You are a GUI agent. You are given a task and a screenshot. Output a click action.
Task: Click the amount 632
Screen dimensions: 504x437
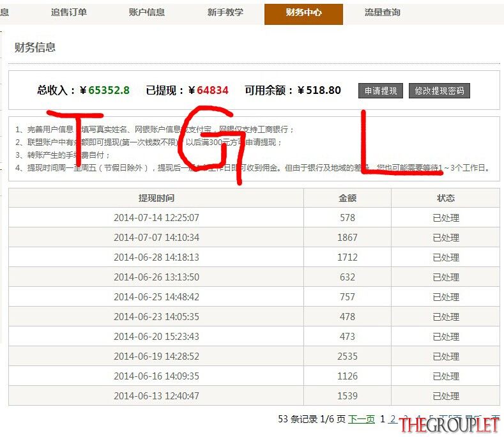tap(347, 277)
